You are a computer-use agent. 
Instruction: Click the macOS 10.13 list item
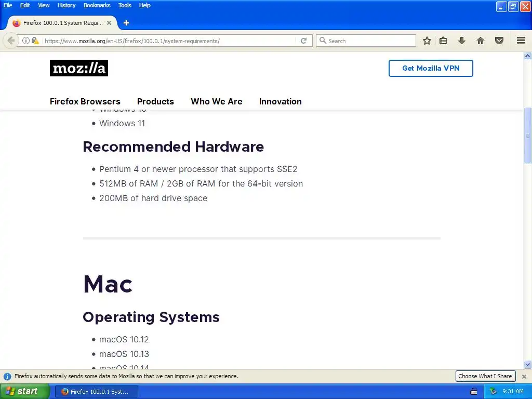coord(124,354)
